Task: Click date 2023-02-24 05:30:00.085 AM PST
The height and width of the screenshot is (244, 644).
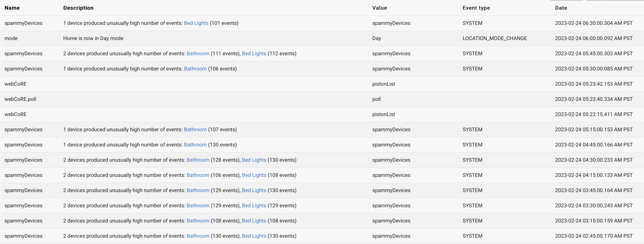Action: (594, 69)
